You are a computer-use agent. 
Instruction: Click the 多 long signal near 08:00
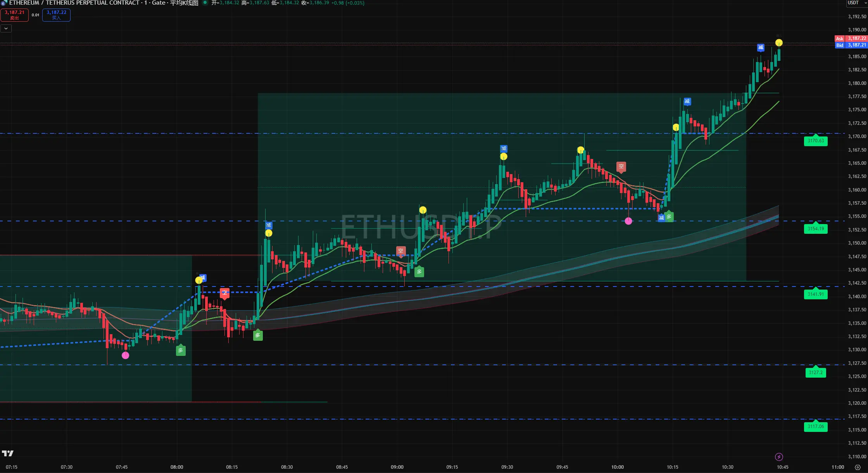pos(180,350)
